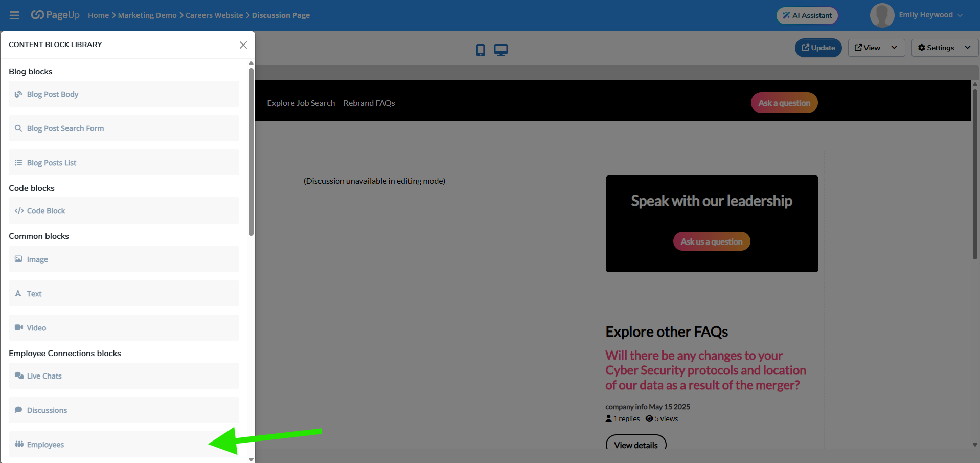Pick the Code Block item
Image resolution: width=980 pixels, height=463 pixels.
click(x=124, y=211)
